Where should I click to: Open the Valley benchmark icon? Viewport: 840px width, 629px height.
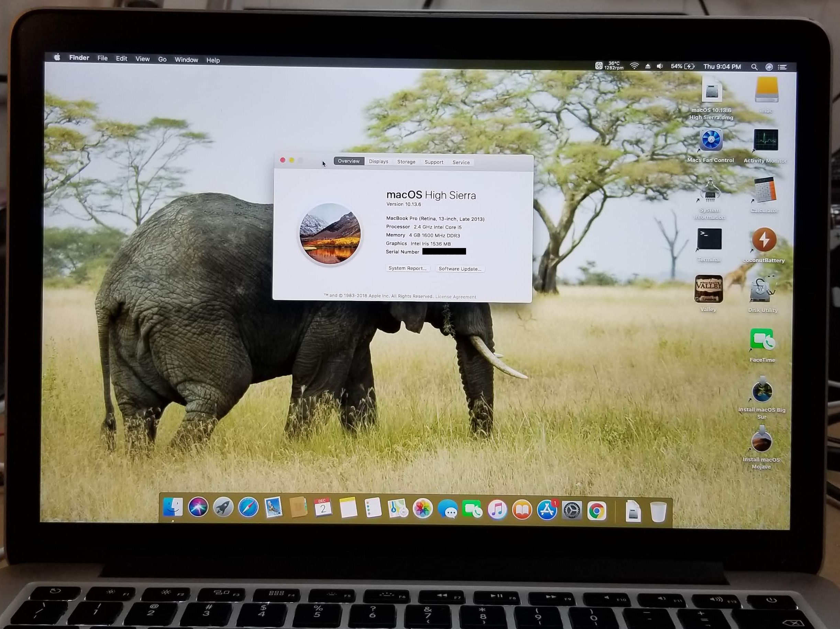pyautogui.click(x=709, y=289)
